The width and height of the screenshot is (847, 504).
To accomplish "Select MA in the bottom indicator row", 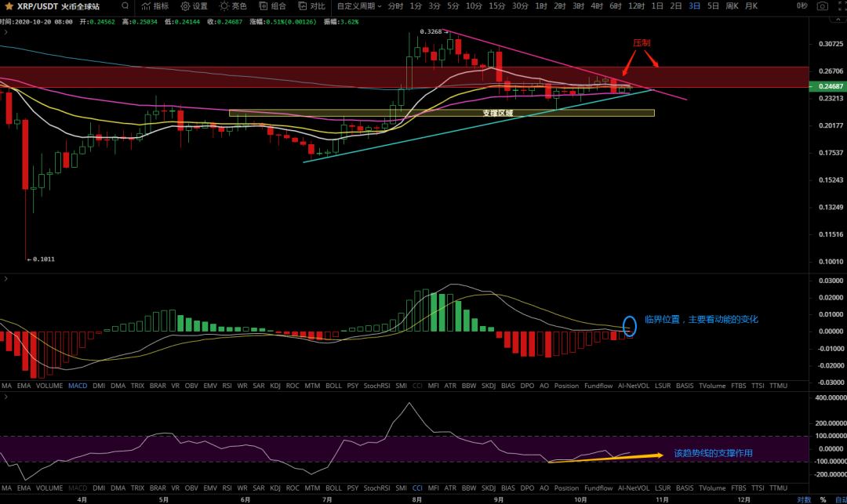I will 6,488.
